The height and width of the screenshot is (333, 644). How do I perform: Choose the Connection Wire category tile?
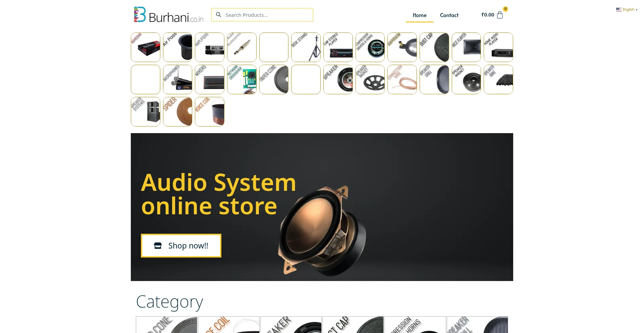point(402,79)
